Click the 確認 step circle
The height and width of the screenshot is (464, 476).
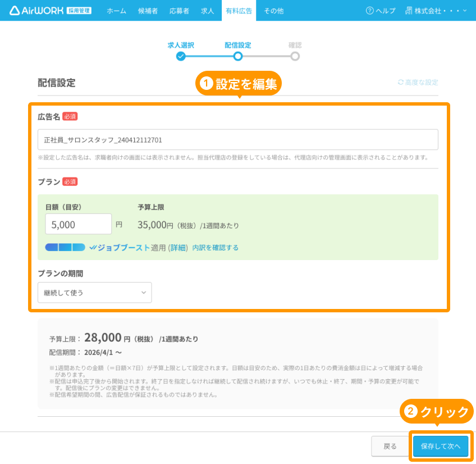tap(295, 56)
